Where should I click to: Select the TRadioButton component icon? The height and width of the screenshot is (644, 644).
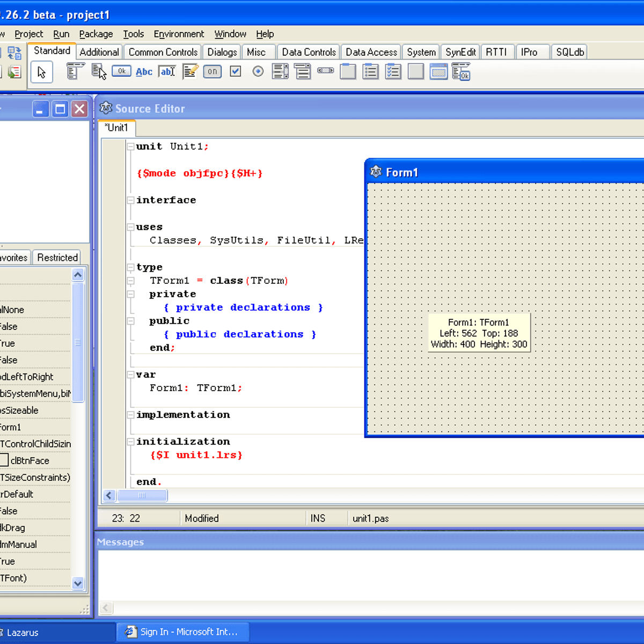pyautogui.click(x=258, y=71)
